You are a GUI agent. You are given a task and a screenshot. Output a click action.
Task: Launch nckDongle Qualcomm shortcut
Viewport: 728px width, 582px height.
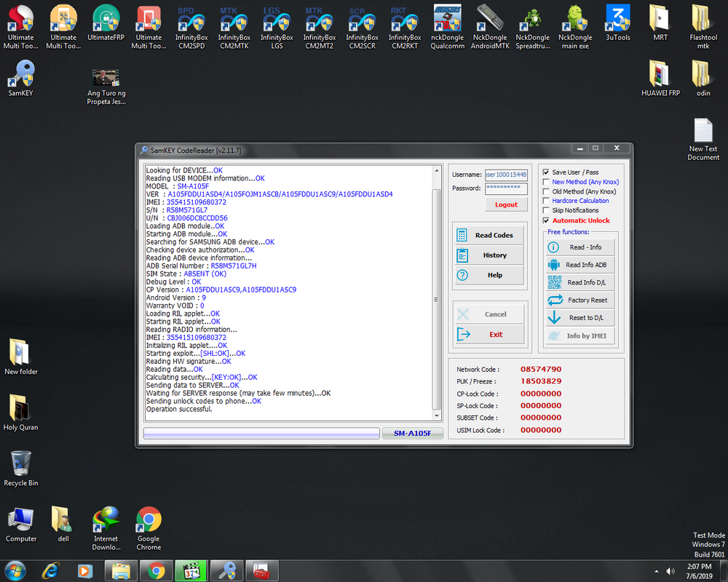[447, 27]
